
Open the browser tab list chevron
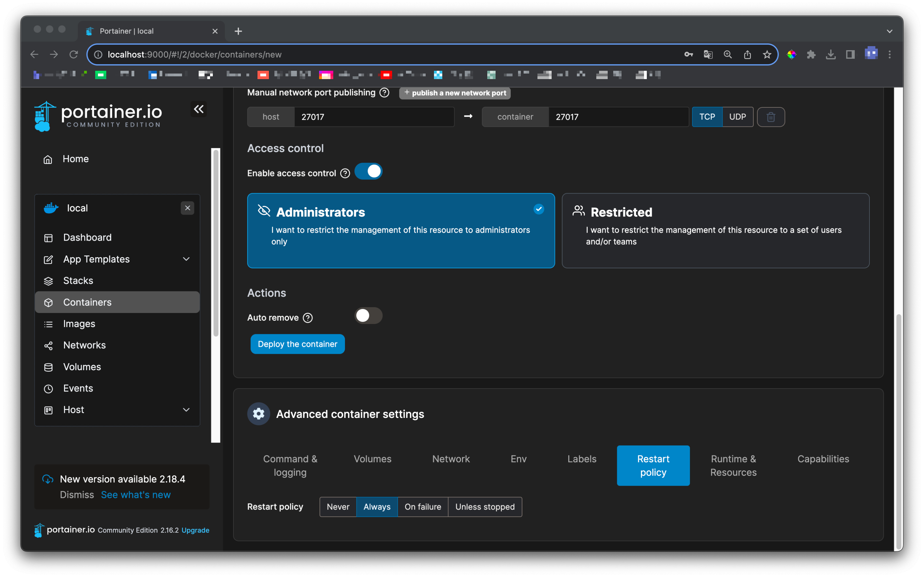(x=889, y=31)
